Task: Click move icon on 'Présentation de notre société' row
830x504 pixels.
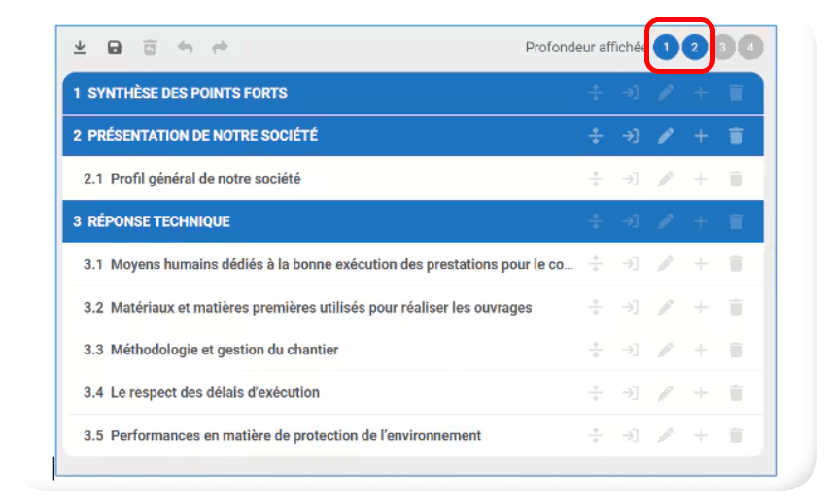Action: [596, 136]
